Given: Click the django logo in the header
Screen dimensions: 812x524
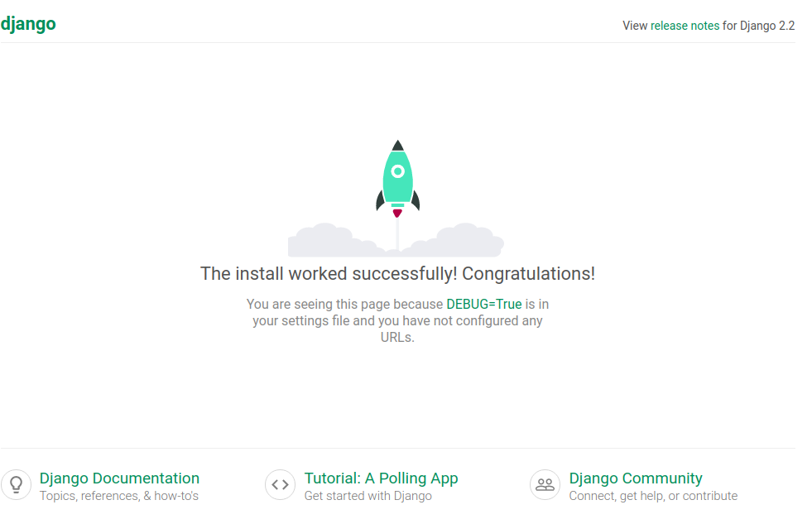Looking at the screenshot, I should click(28, 24).
